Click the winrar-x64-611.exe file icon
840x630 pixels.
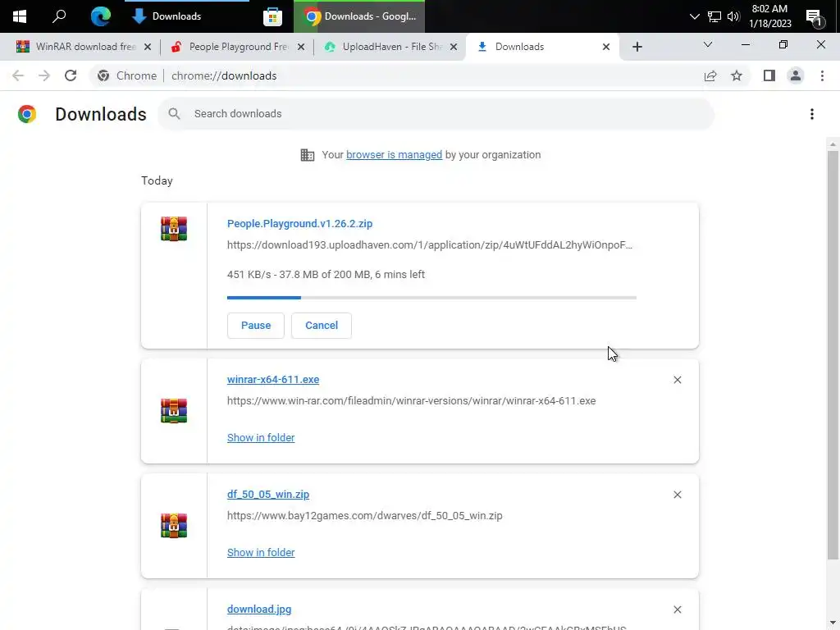point(174,411)
